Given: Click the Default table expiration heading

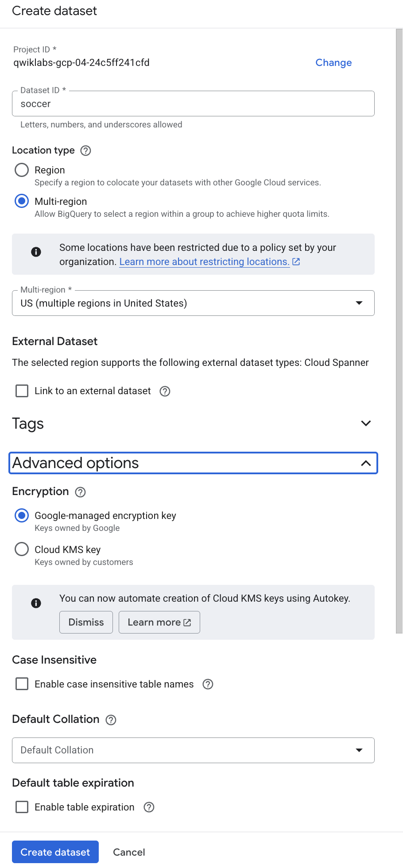Looking at the screenshot, I should click(x=73, y=783).
